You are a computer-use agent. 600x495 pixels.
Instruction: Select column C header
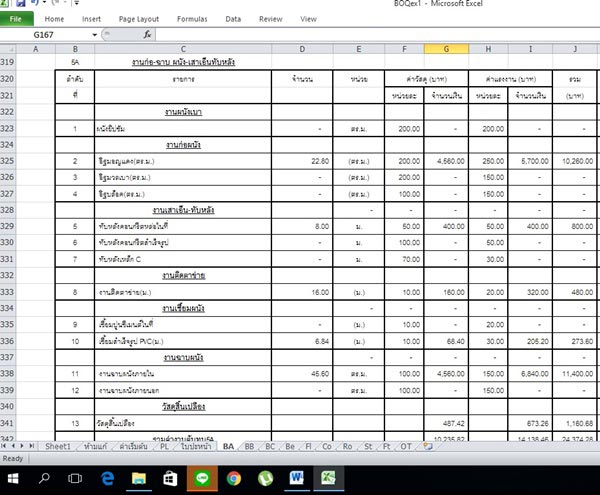[183, 49]
